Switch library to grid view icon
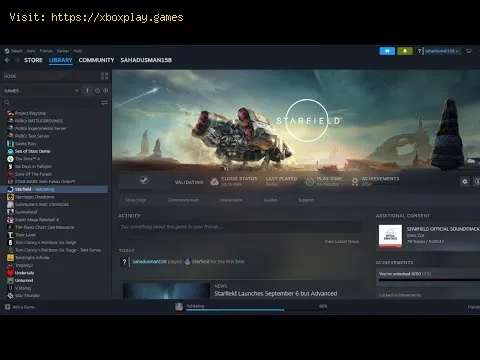 pyautogui.click(x=104, y=76)
